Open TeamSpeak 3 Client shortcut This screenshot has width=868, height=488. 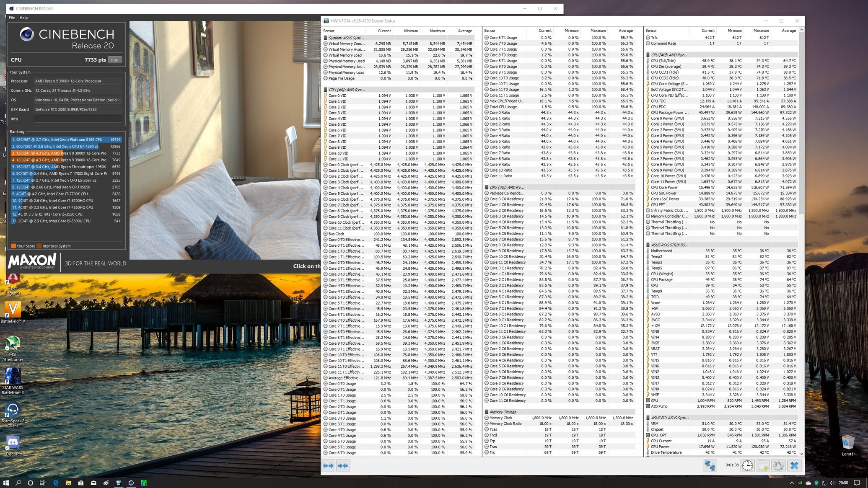point(13,415)
